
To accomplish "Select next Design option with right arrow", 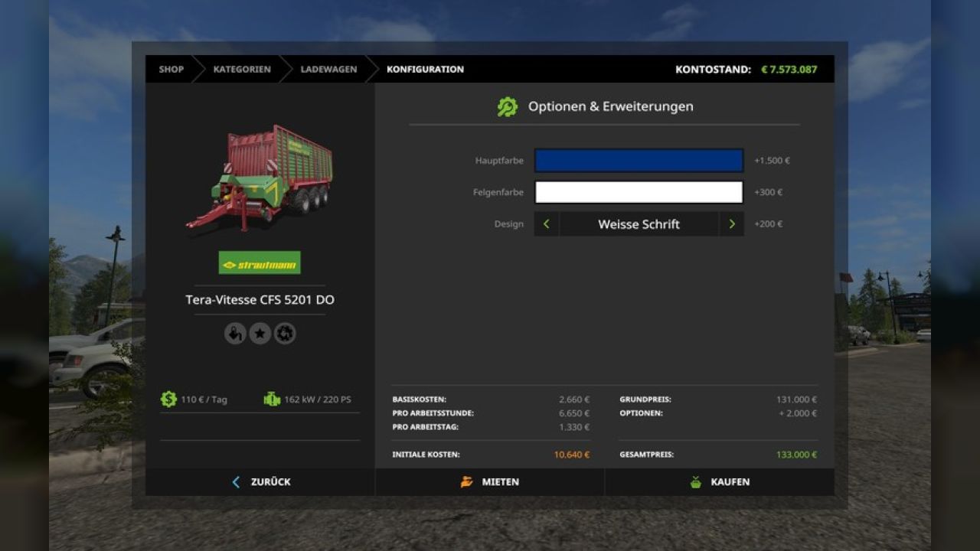I will pos(731,224).
